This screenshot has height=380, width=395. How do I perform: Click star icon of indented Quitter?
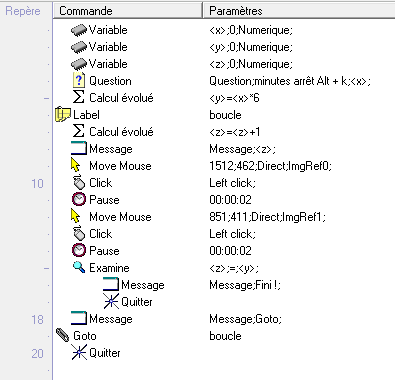(x=111, y=302)
